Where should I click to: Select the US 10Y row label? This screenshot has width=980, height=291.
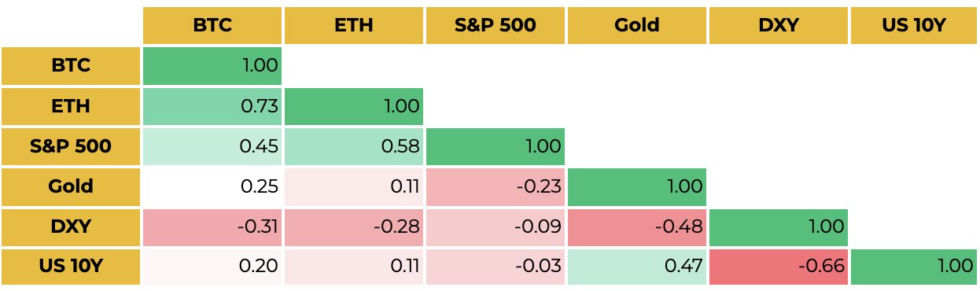[71, 267]
